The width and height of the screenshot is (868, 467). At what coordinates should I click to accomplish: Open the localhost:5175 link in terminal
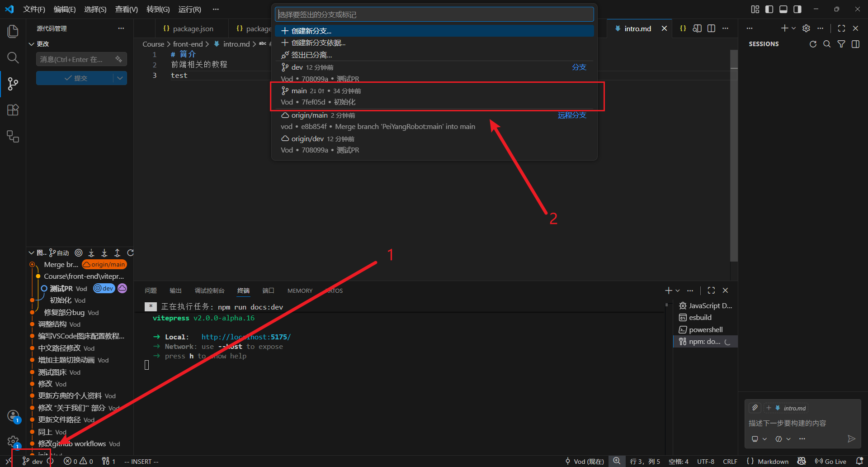(246, 337)
